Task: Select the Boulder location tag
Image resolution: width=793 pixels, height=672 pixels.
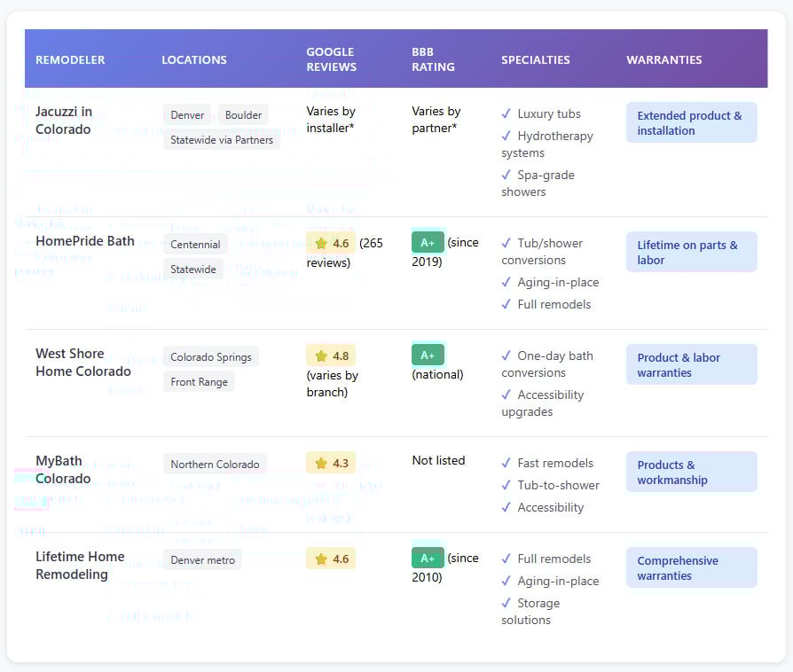Action: [243, 115]
